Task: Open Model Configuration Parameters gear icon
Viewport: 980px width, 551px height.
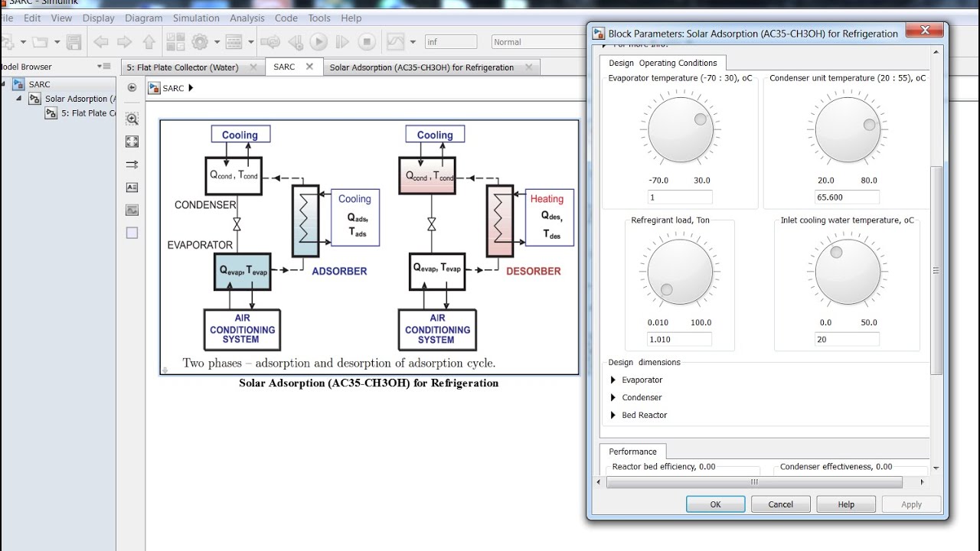Action: click(201, 42)
